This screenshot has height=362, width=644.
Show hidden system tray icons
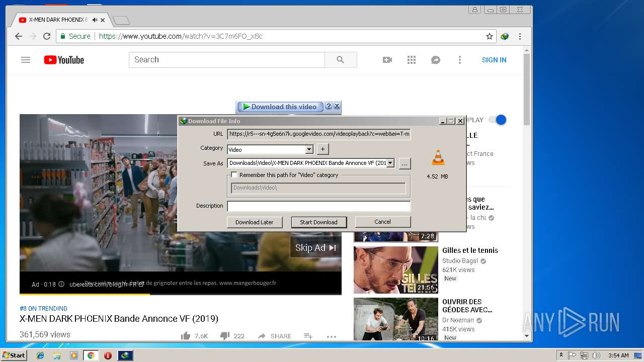point(561,355)
